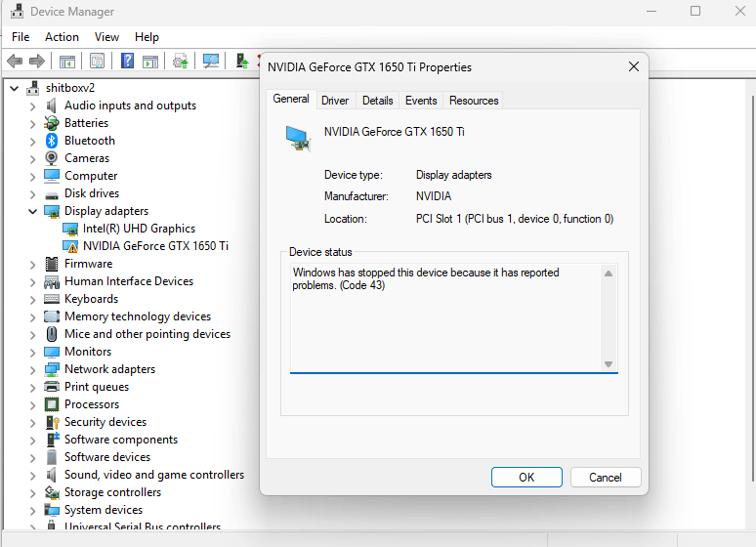Collapse the Display adapters category

(33, 211)
